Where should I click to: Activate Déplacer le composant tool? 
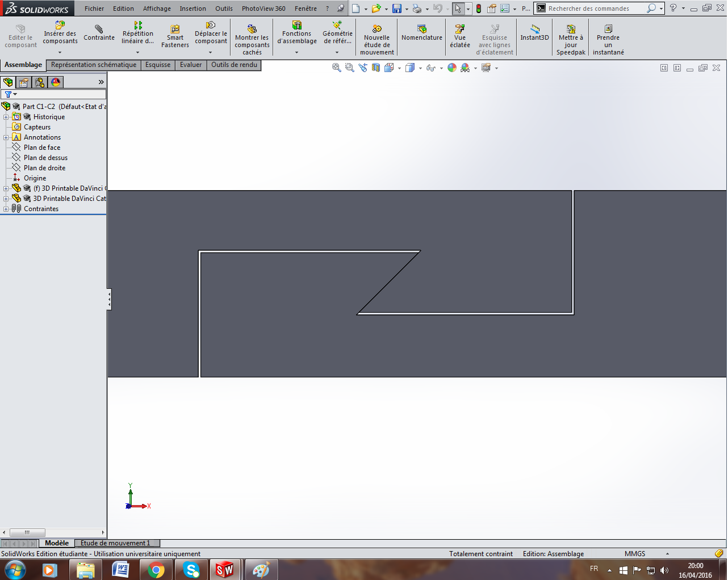pyautogui.click(x=211, y=33)
